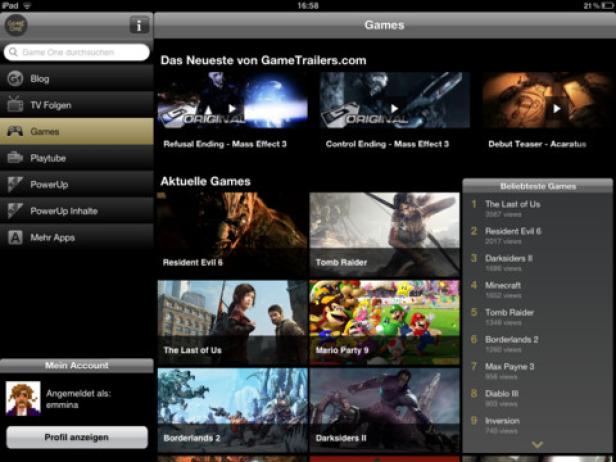The image size is (616, 462).
Task: Click the Mein Account header
Action: pos(77,365)
